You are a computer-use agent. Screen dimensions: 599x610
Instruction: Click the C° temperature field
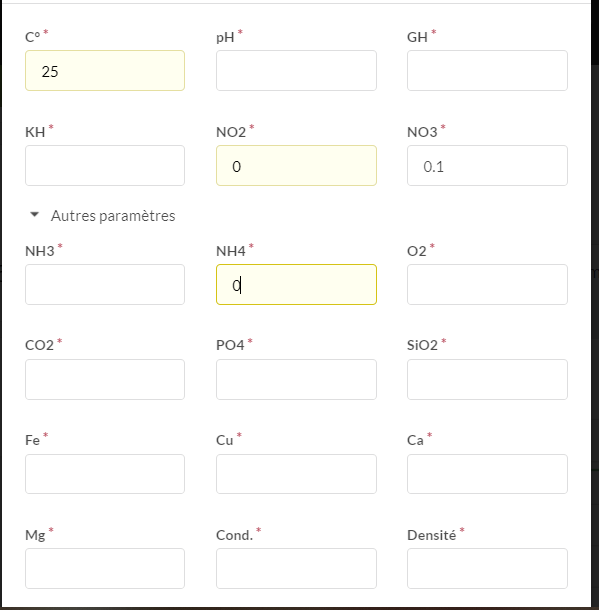tap(105, 70)
